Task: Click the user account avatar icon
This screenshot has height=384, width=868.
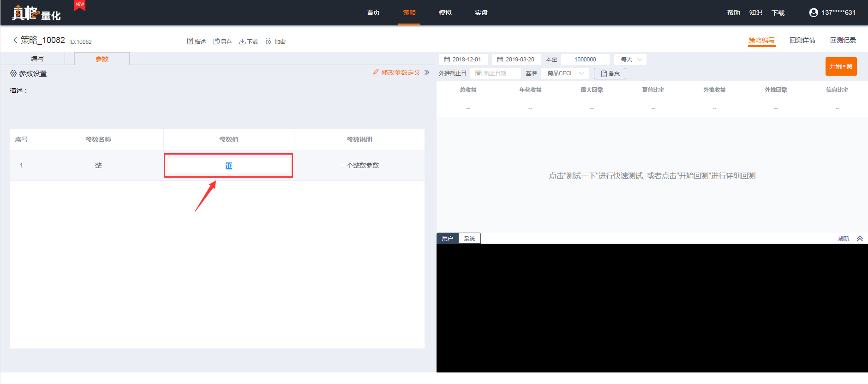Action: pos(814,12)
